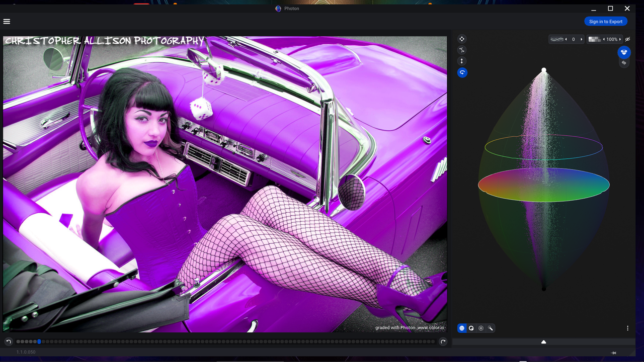Screen dimensions: 644x362
Task: Undo using the left history arrow
Action: pos(9,342)
